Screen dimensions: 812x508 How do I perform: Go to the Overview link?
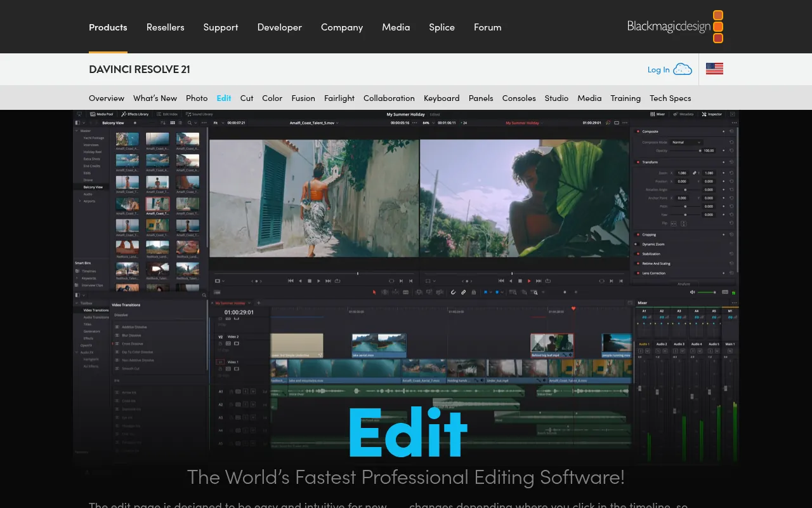click(107, 98)
